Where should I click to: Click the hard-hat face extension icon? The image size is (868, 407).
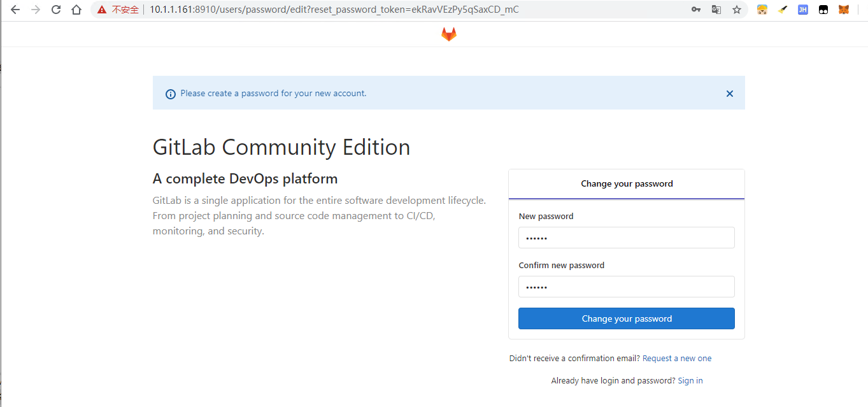762,10
